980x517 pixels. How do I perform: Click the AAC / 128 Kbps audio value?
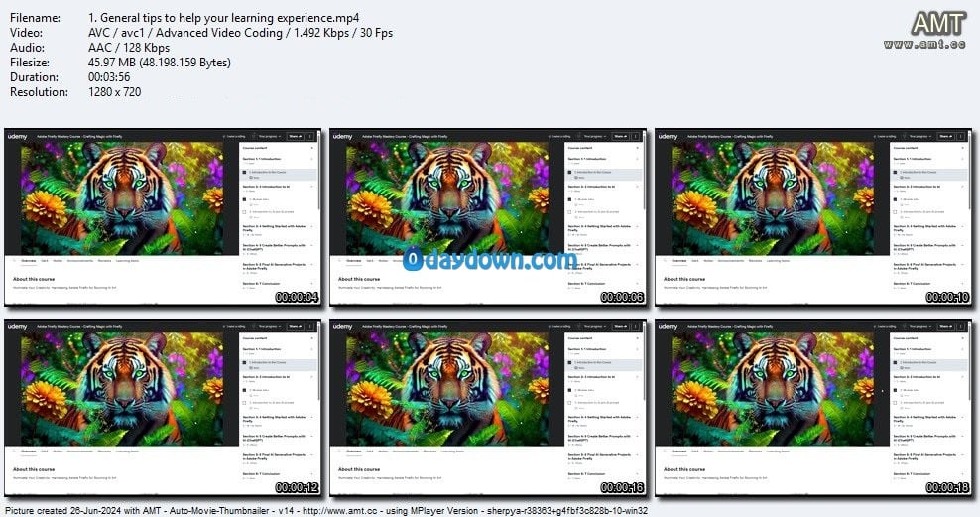point(129,48)
